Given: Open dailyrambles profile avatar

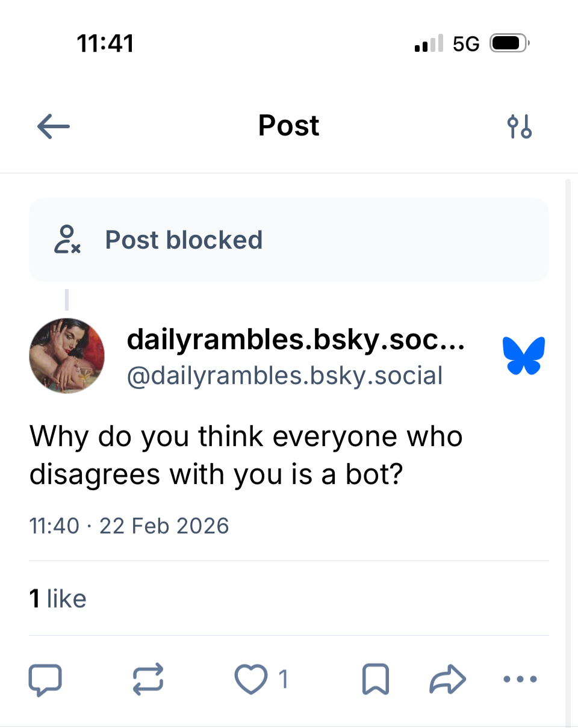Looking at the screenshot, I should tap(67, 356).
